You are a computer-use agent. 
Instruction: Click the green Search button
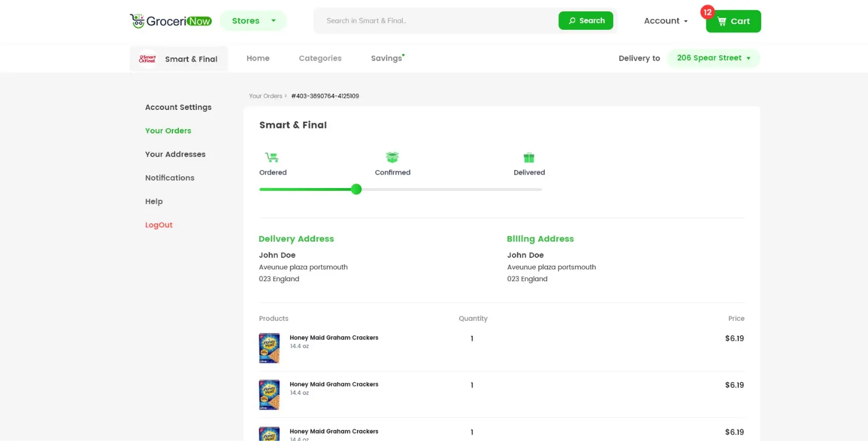click(x=586, y=21)
